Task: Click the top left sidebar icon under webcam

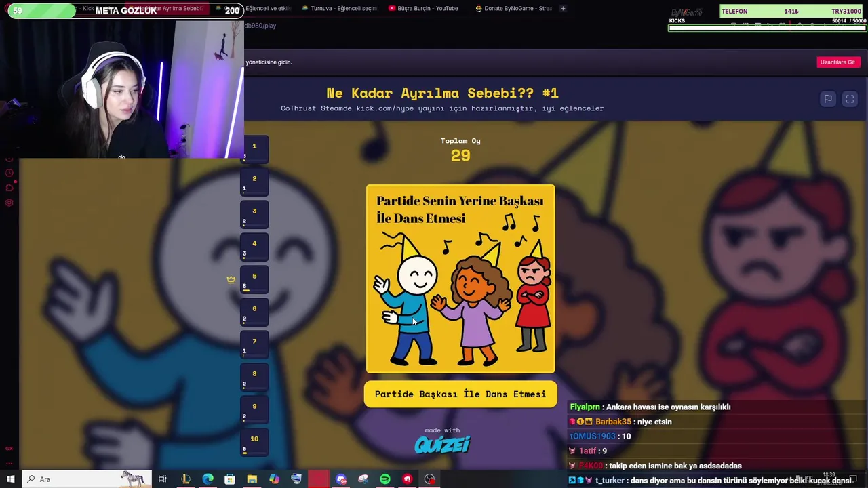Action: [x=9, y=161]
